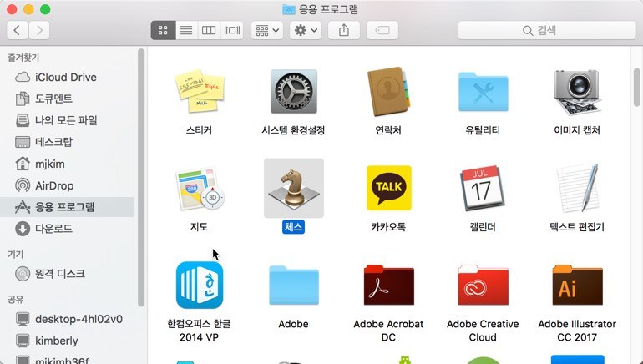
Task: Open System Preferences (시스템 환경설정)
Action: [x=294, y=92]
